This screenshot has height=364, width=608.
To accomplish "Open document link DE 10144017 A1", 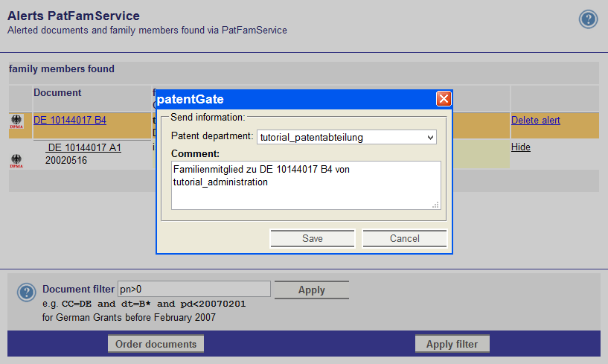I will pos(83,148).
